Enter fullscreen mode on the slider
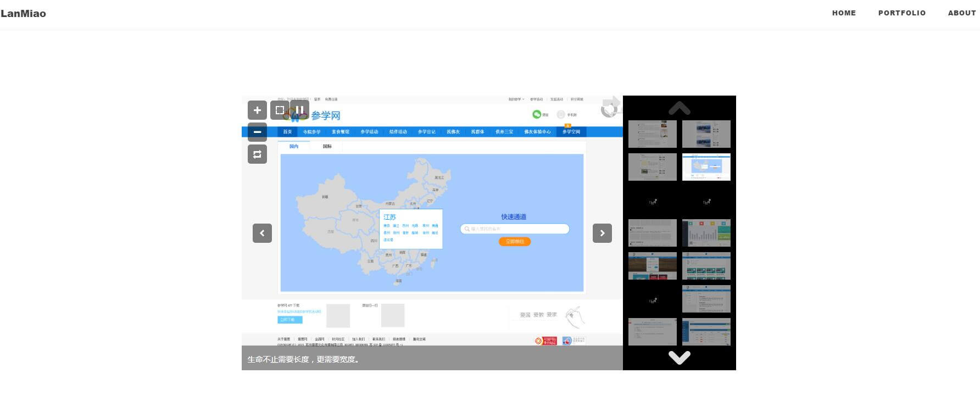 [280, 110]
